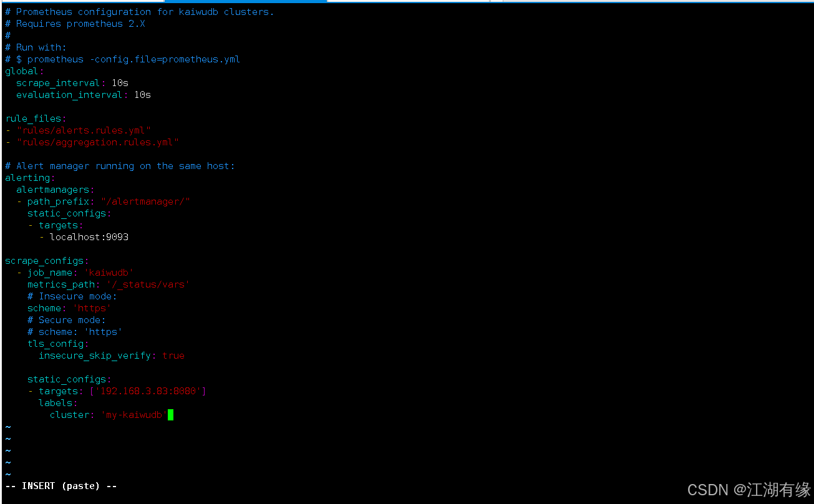Click the 'Requires prometheus 2.X' comment
The height and width of the screenshot is (504, 814).
pos(75,24)
